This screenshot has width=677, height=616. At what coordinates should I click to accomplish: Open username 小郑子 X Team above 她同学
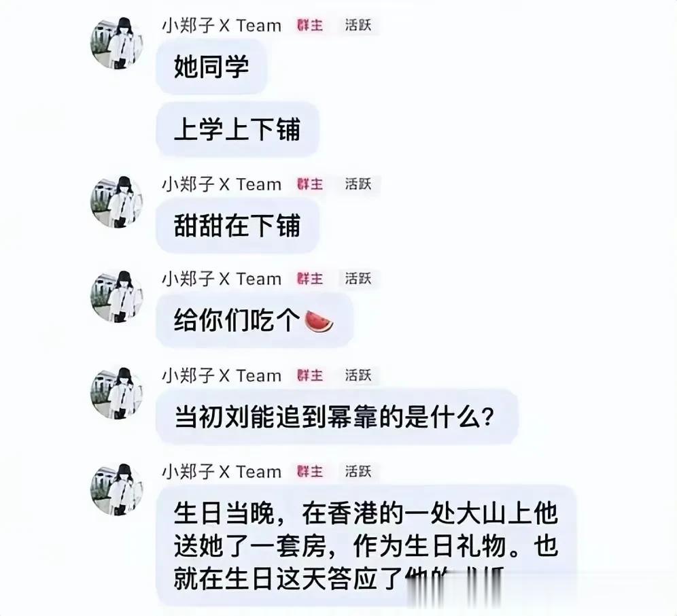(x=222, y=25)
